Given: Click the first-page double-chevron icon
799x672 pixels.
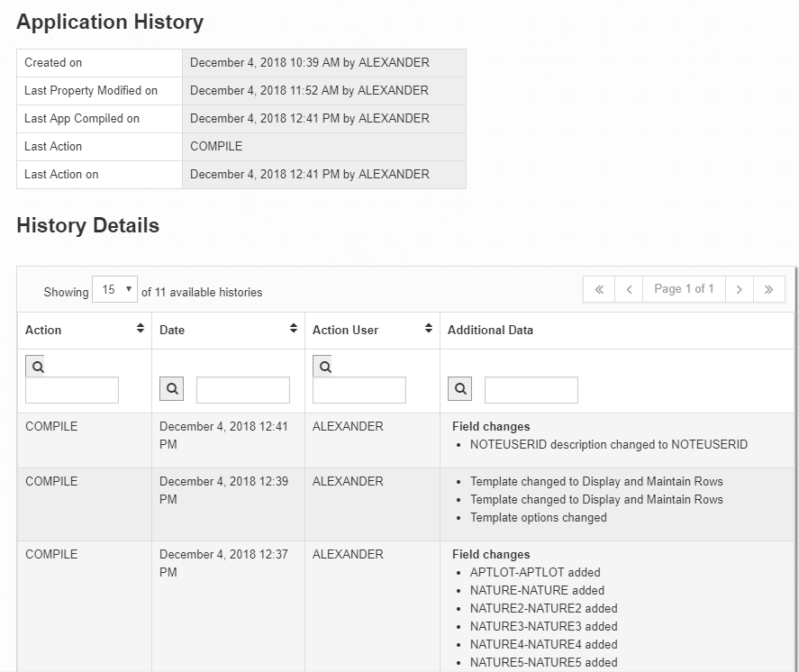Looking at the screenshot, I should click(x=598, y=288).
